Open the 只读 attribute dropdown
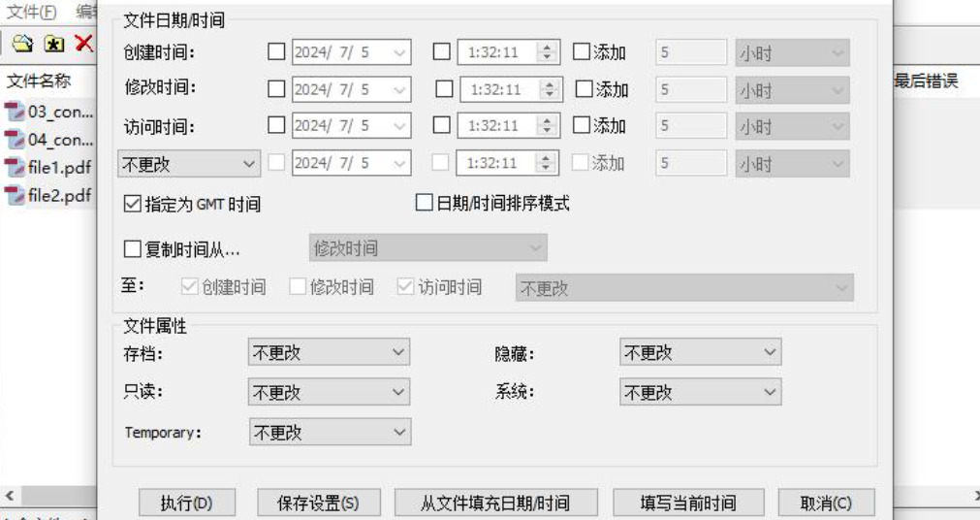This screenshot has width=980, height=520. point(329,392)
